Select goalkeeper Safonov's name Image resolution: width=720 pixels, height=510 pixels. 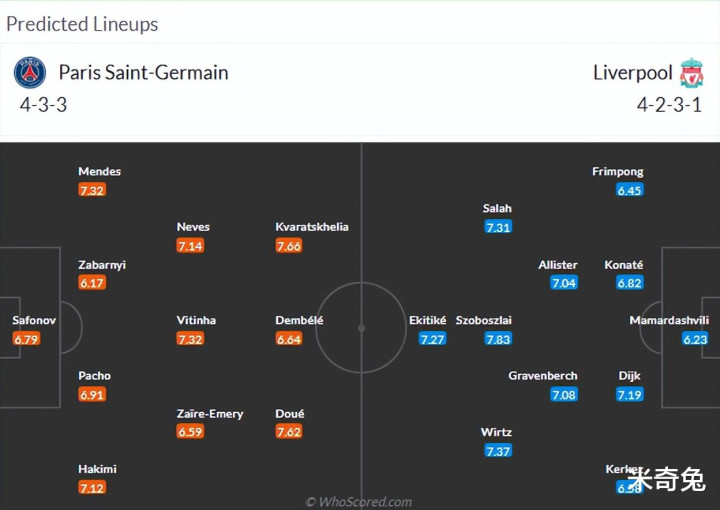[34, 321]
